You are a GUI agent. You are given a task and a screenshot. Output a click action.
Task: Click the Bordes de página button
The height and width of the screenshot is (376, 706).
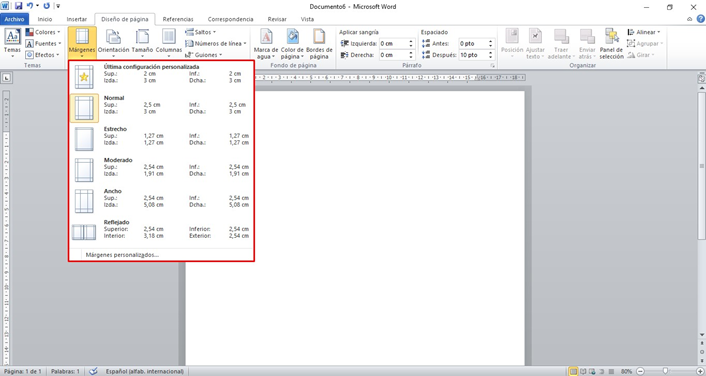(x=319, y=43)
